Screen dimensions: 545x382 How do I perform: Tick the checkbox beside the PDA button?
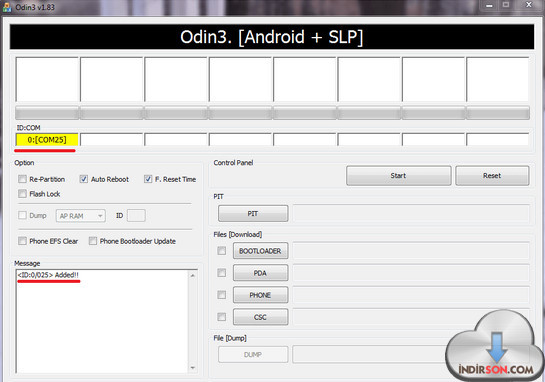click(x=221, y=273)
